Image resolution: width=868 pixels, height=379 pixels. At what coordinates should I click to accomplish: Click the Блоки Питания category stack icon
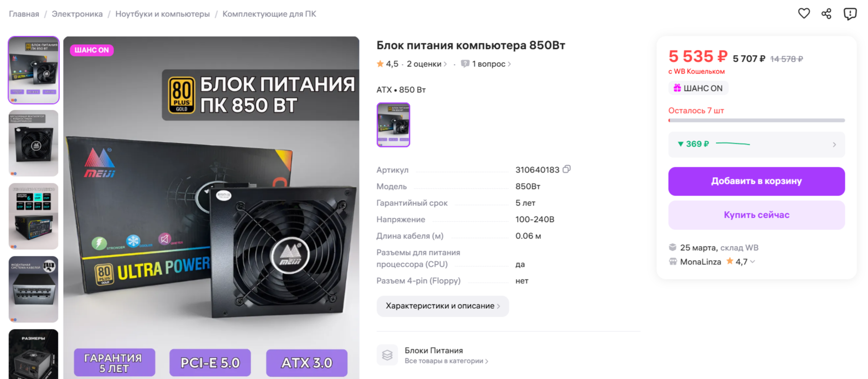[387, 355]
